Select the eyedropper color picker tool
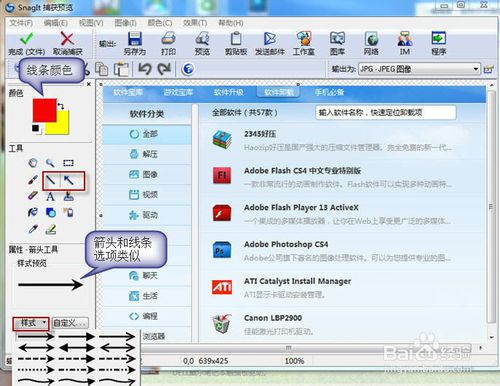Screen dimensions: 500x386 (x=33, y=229)
